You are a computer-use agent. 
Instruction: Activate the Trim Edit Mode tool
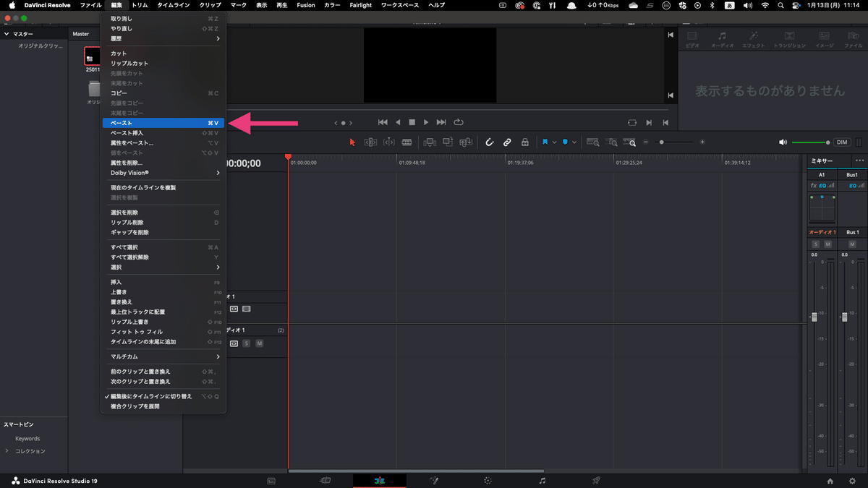tap(370, 142)
